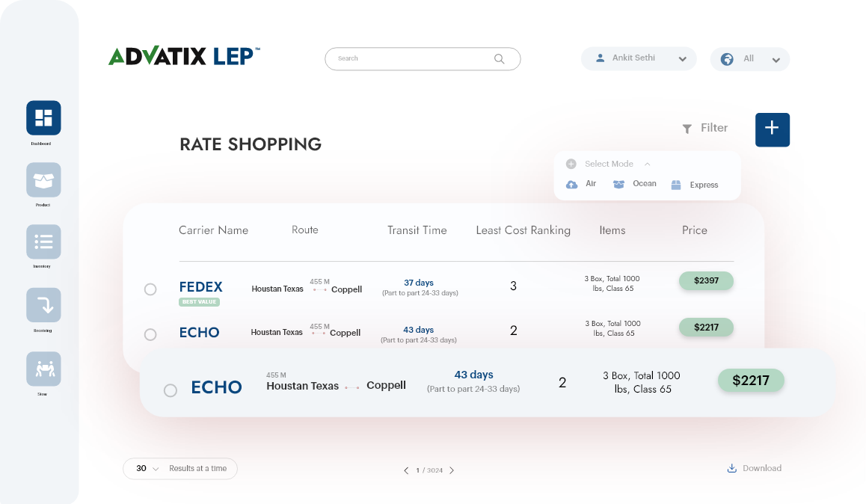Click the Transit Time column header
This screenshot has height=504, width=866.
(x=417, y=230)
